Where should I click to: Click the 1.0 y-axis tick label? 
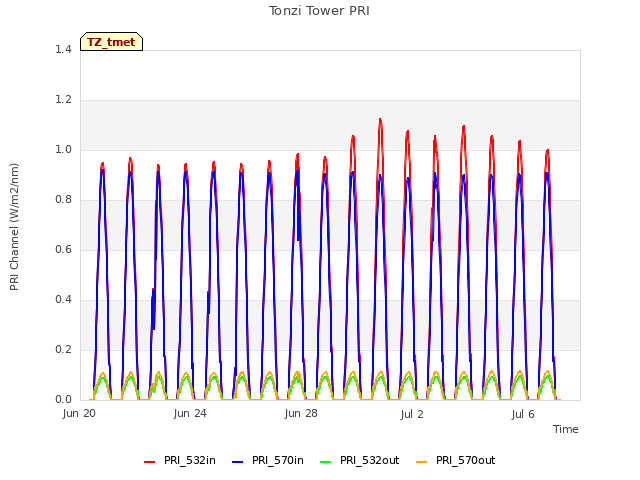(x=63, y=149)
